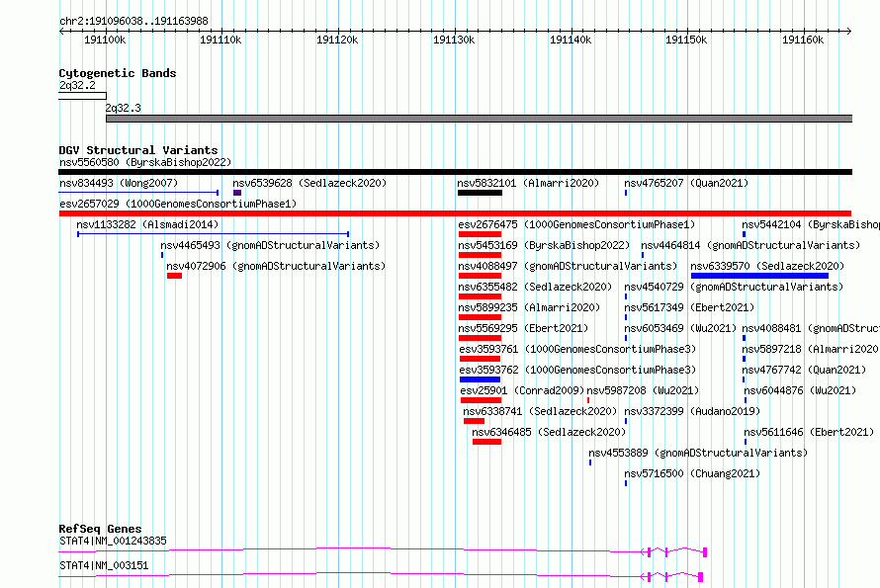
Task: Select nsv4540729 gnomAD variant label
Action: tap(734, 288)
